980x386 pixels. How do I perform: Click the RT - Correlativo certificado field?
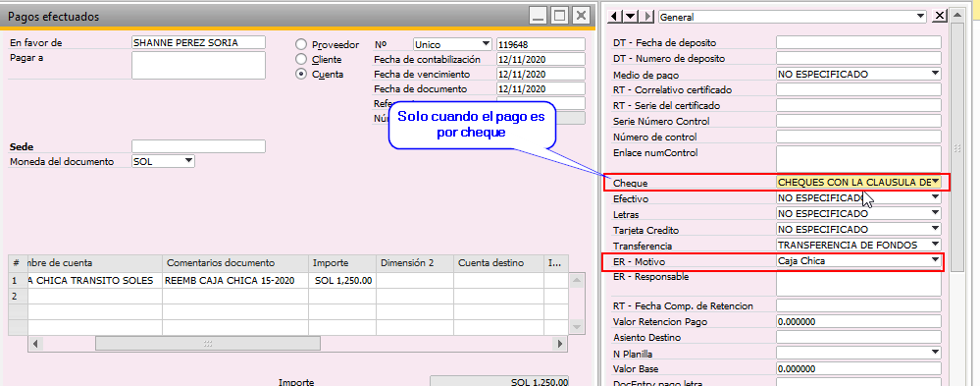(x=858, y=89)
